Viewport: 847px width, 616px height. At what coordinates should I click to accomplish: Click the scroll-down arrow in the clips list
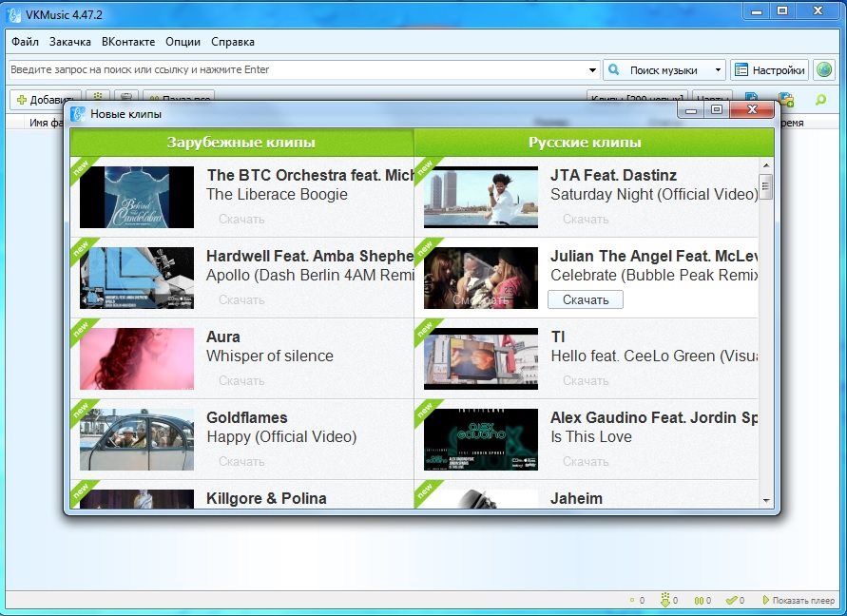[x=766, y=500]
